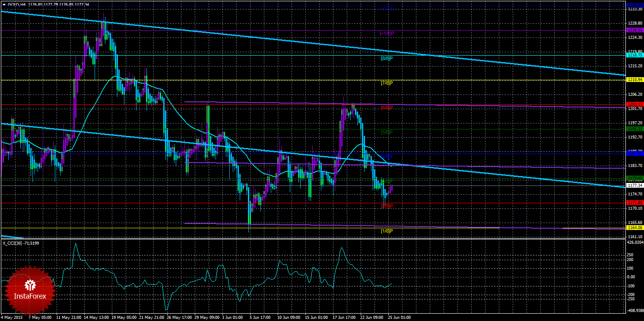Select the cyan 1218.75 price tag

634,55
